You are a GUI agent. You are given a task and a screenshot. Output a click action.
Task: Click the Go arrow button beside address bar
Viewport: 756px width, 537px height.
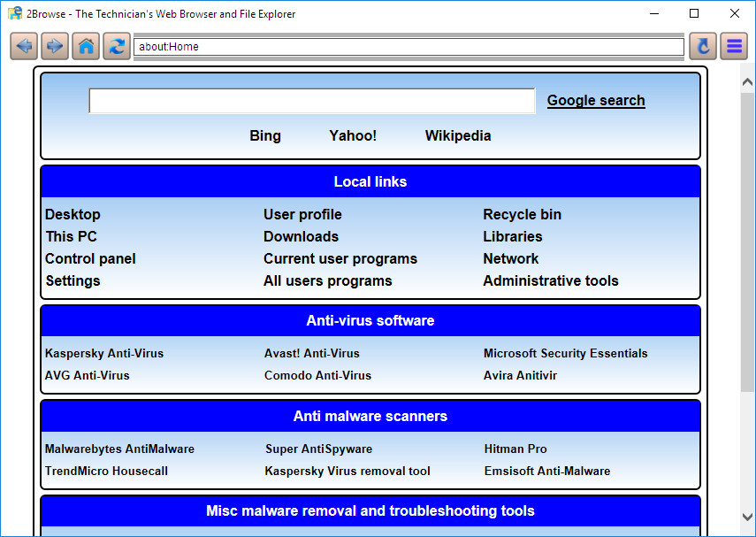703,46
